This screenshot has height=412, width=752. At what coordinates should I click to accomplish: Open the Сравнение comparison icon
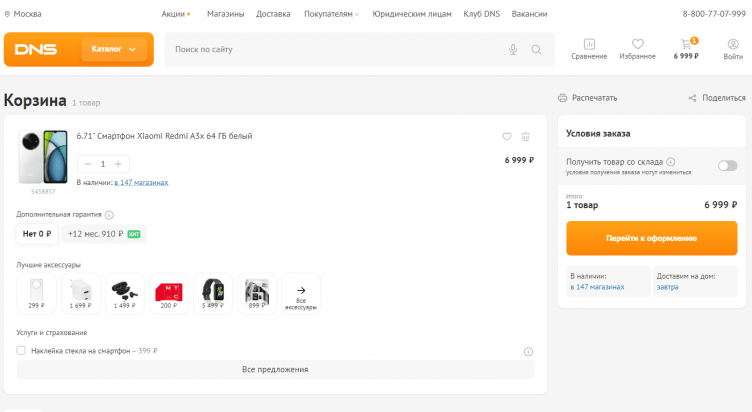(589, 45)
